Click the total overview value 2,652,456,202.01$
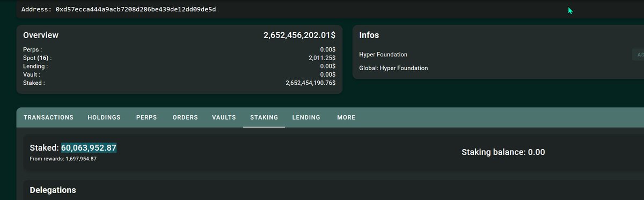The width and height of the screenshot is (644, 200). [299, 35]
